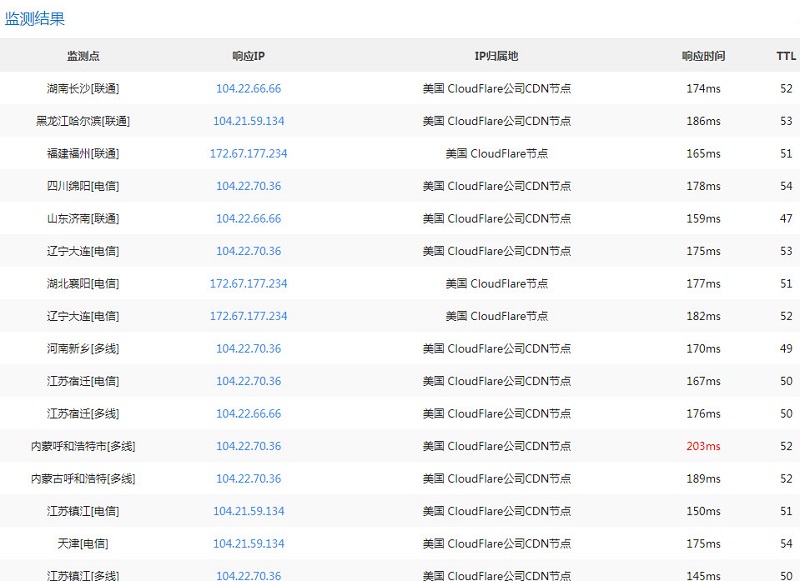Select monitoring point 河南新乡[多线]
This screenshot has width=800, height=581.
(83, 348)
